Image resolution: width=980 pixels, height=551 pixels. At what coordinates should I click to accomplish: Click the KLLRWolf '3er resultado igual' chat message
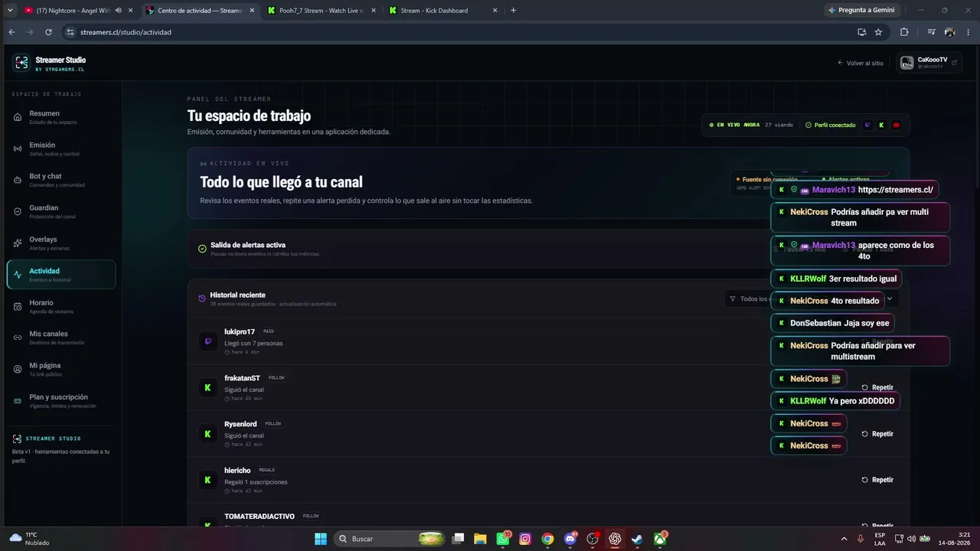pyautogui.click(x=836, y=279)
